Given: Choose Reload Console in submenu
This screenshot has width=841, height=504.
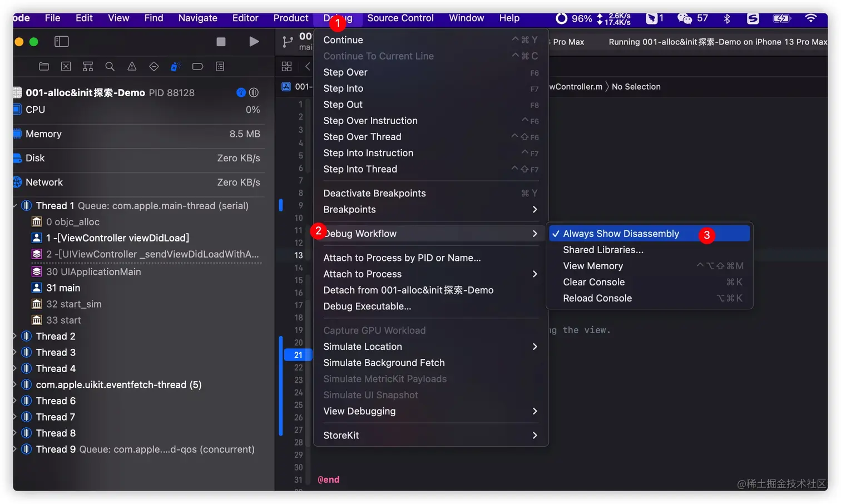Looking at the screenshot, I should pos(649,298).
